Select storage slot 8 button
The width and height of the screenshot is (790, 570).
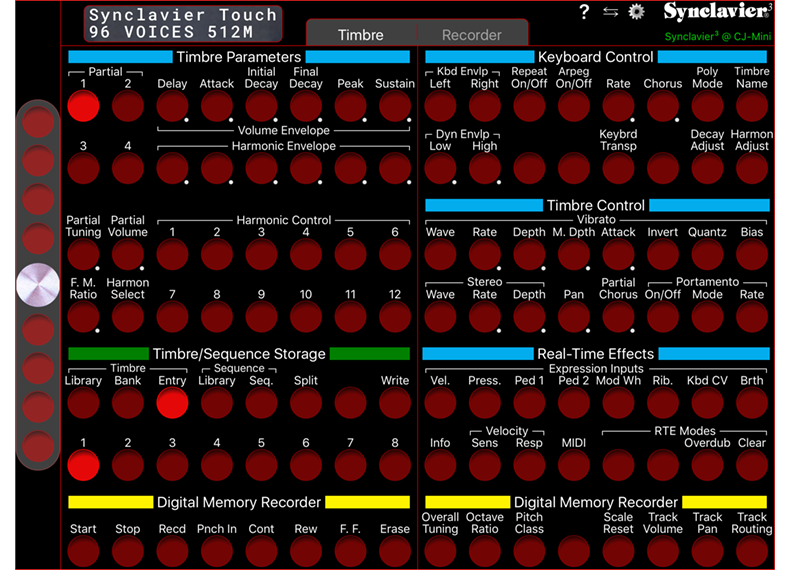point(395,465)
